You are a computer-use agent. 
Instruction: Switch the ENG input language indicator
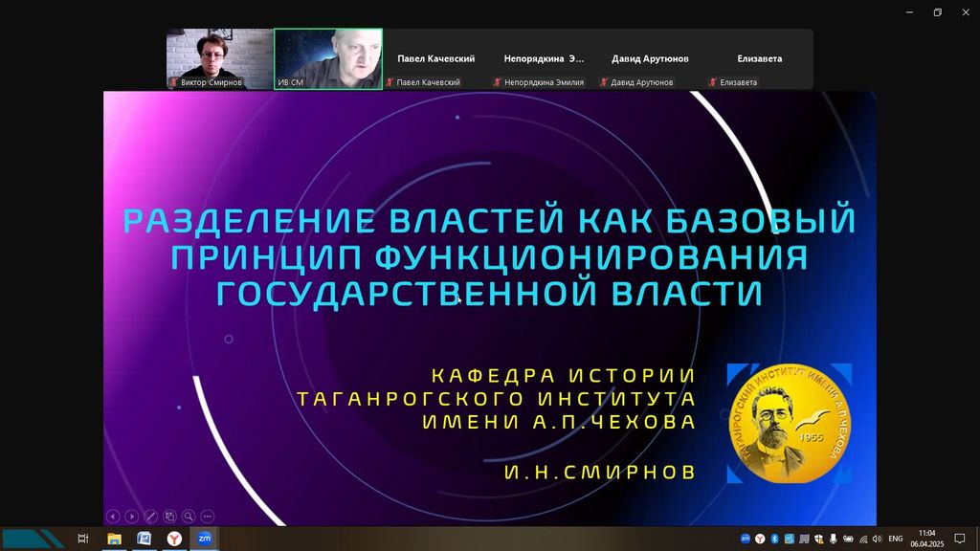click(896, 539)
